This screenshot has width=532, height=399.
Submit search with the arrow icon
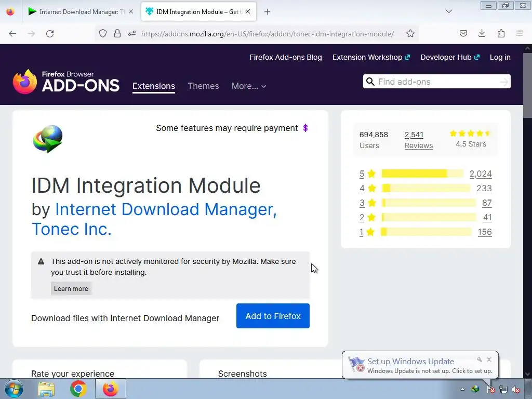click(504, 82)
